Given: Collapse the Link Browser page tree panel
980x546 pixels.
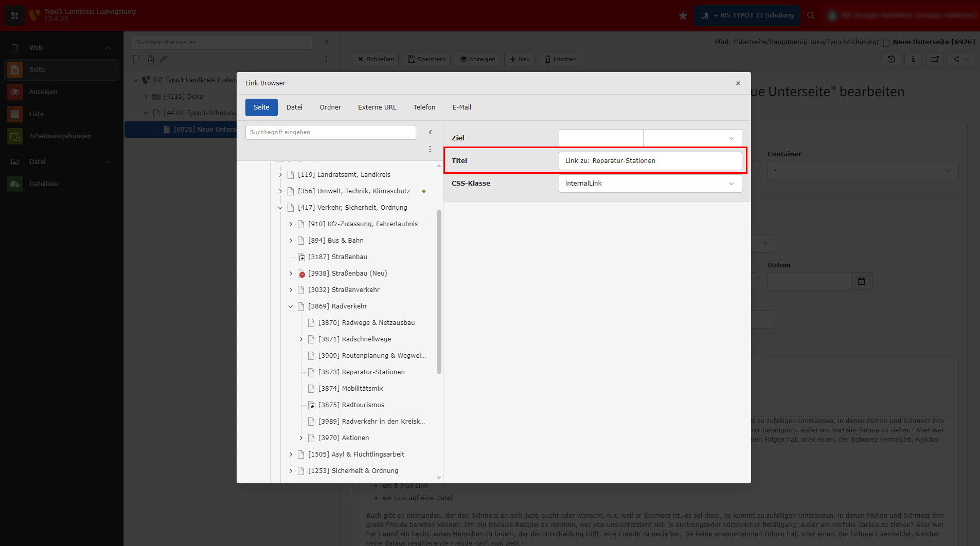Looking at the screenshot, I should [x=430, y=132].
